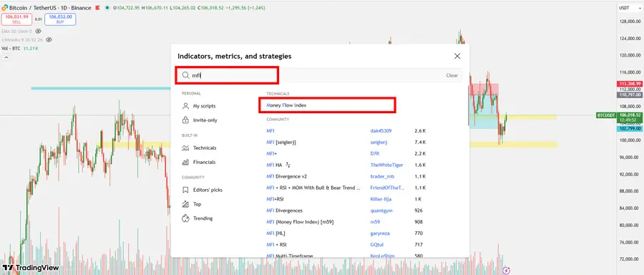644x275 pixels.
Task: Select the MFI + RSI script by GQtul
Action: point(275,245)
